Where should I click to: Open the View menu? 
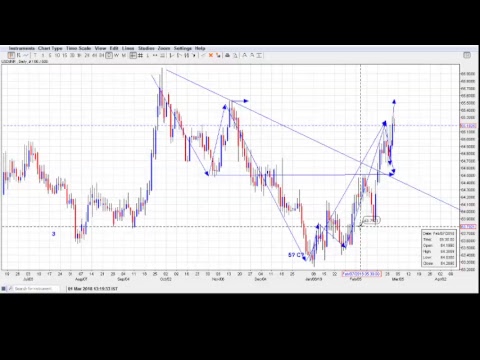click(x=100, y=48)
